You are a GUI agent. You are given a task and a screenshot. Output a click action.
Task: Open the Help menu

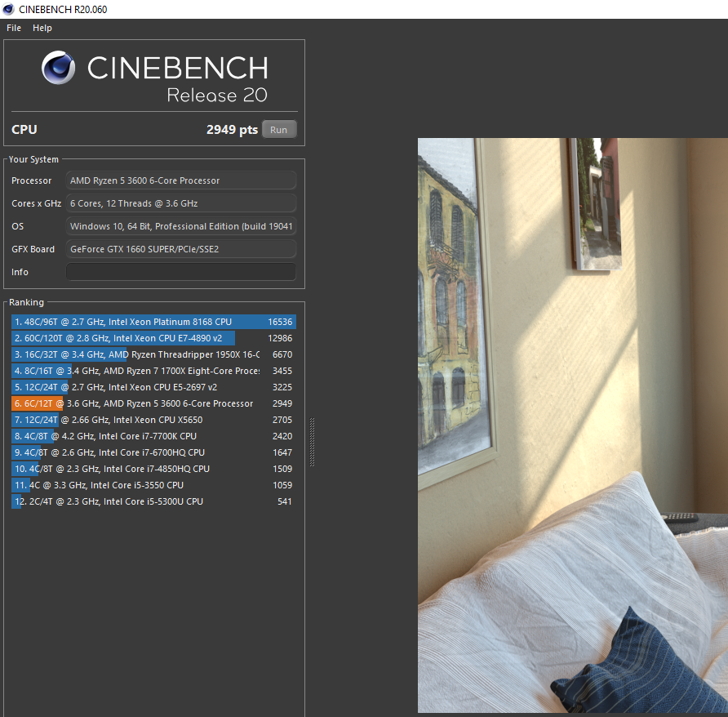point(42,28)
